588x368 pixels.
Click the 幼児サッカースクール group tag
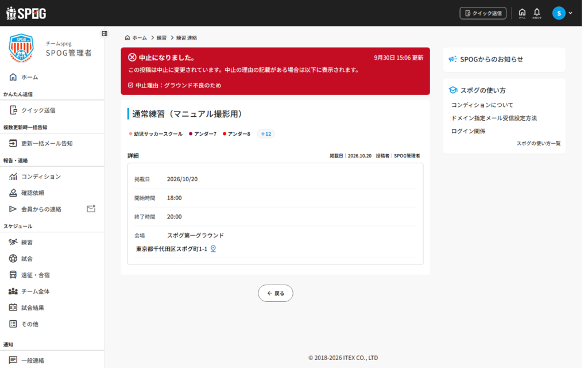click(x=156, y=133)
